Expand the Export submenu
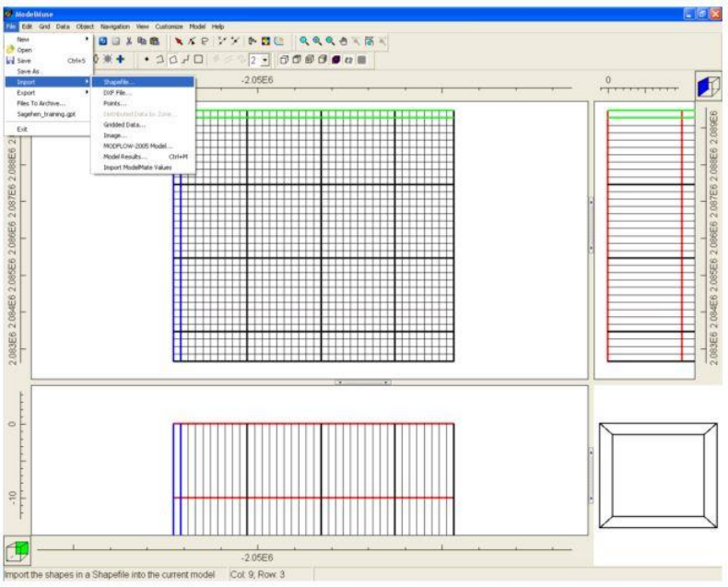This screenshot has height=587, width=728. coord(48,92)
